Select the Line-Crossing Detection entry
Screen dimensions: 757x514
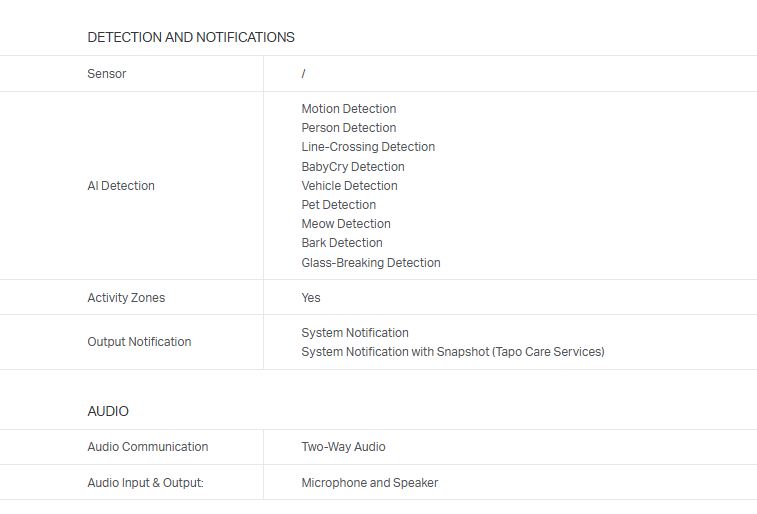pyautogui.click(x=368, y=147)
